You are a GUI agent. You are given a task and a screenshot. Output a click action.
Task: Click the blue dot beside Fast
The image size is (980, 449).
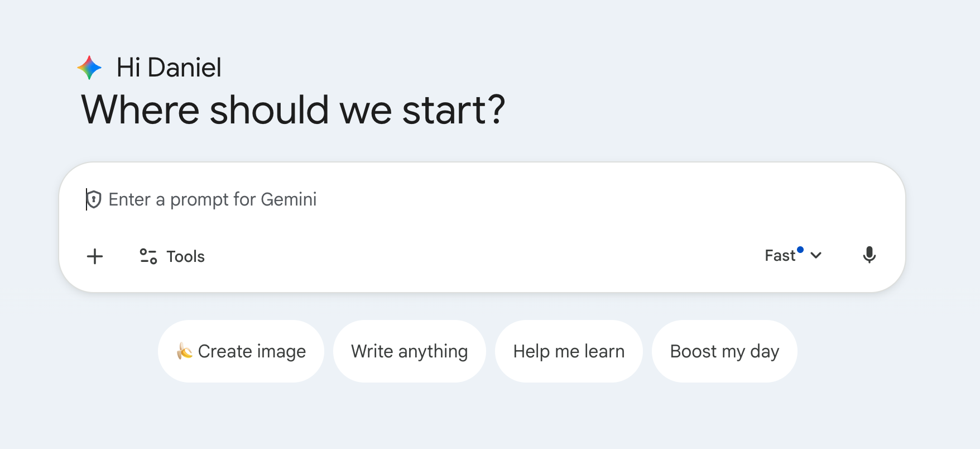pos(800,250)
